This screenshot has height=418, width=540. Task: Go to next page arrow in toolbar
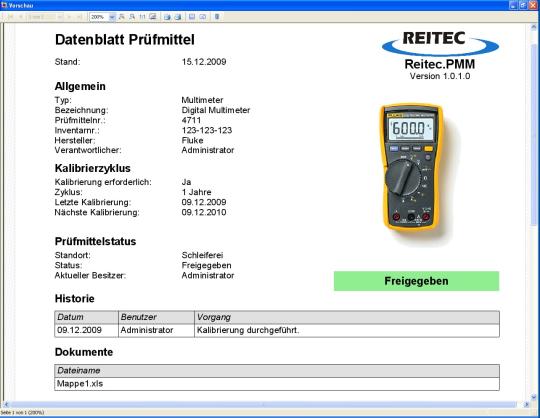coord(69,17)
